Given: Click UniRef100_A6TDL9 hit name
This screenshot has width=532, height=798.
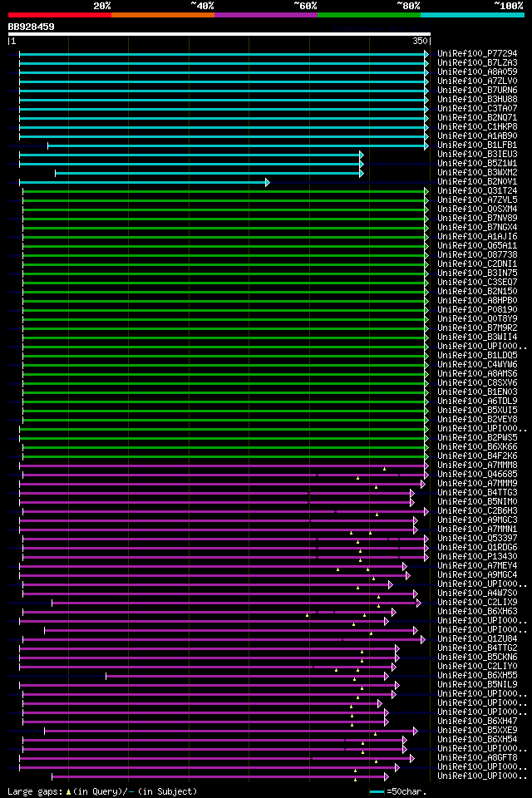Looking at the screenshot, I should tap(477, 401).
